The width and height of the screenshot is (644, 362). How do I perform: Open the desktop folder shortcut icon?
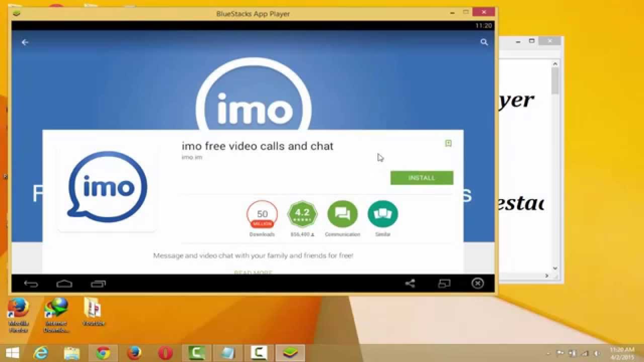(93, 312)
